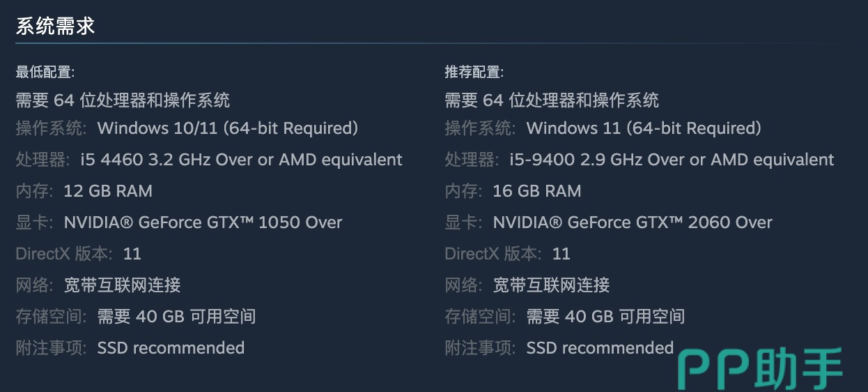Select the 推荐配置 column label
Viewport: 868px width, 392px height.
(474, 72)
